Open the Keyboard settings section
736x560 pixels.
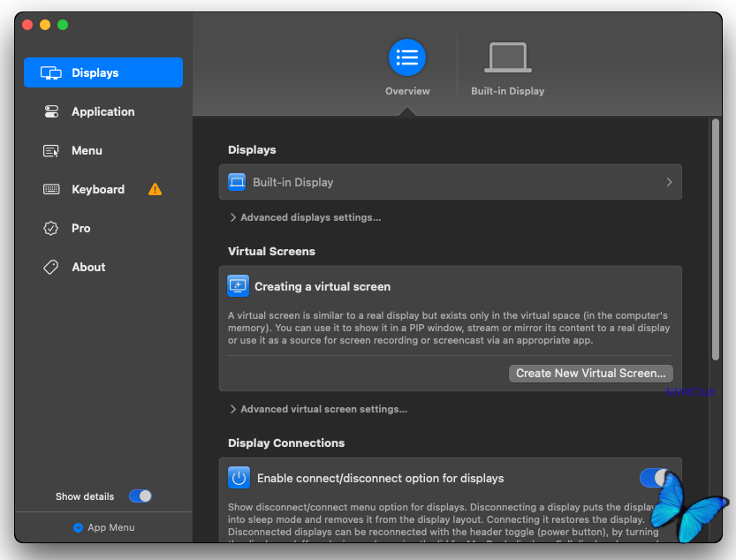pos(98,190)
